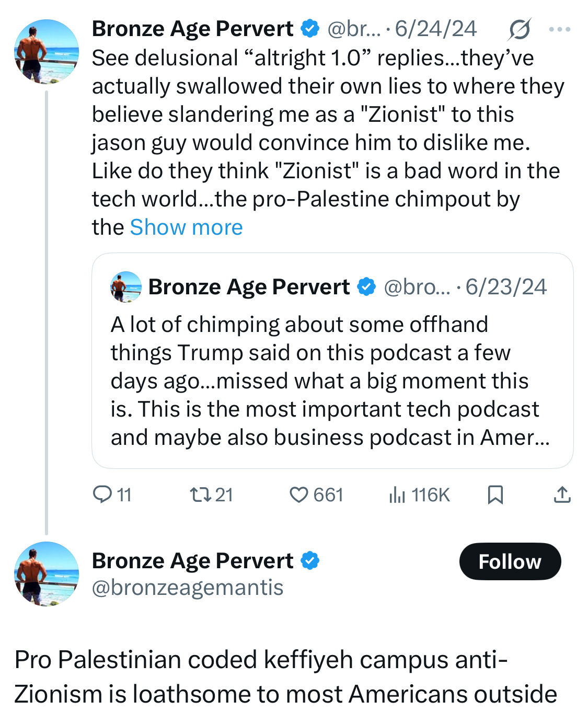Open the quoted tweet from 6/23/24
The image size is (588, 712).
(x=332, y=361)
